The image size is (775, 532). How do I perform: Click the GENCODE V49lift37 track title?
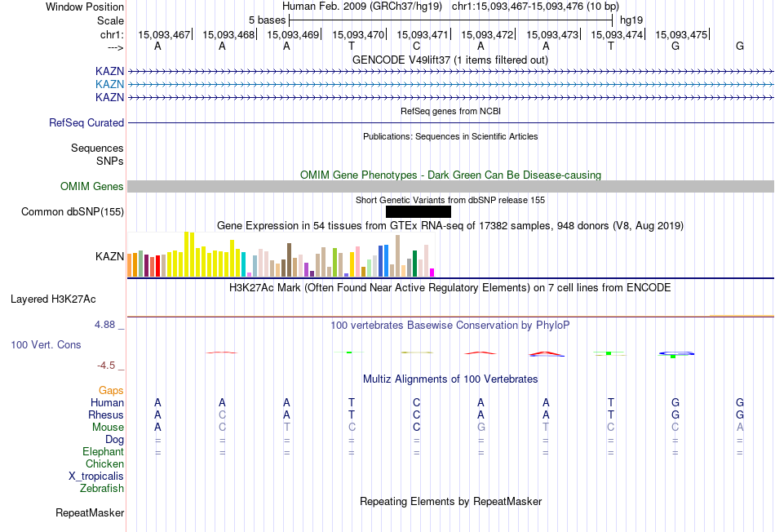pos(450,60)
